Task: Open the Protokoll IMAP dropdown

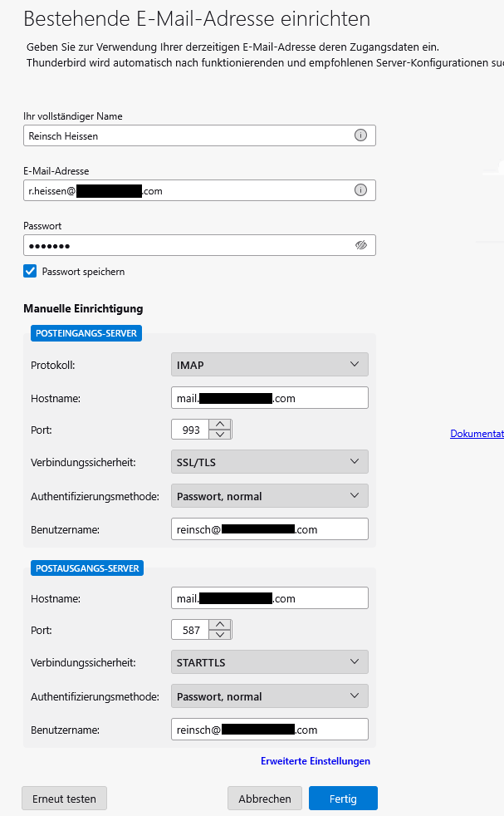Action: 269,364
